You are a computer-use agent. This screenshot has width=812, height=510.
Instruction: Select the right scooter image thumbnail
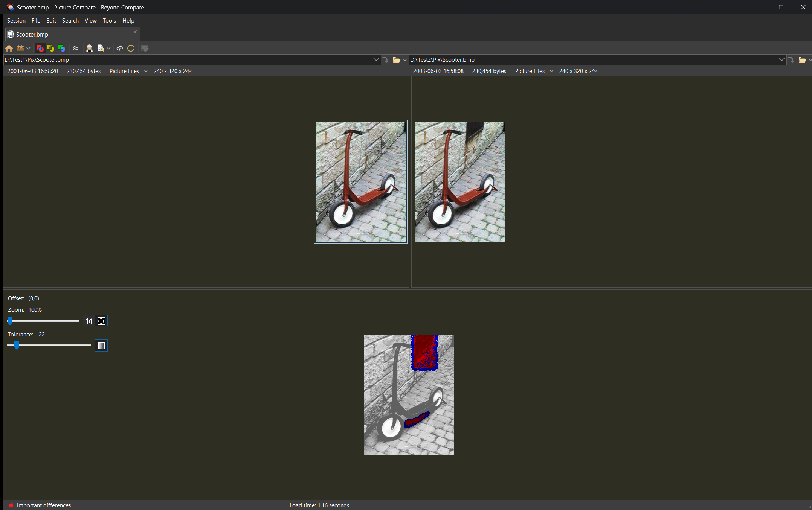(460, 182)
